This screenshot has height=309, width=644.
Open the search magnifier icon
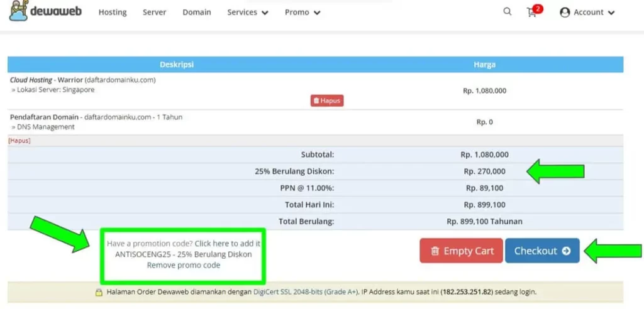(x=508, y=11)
